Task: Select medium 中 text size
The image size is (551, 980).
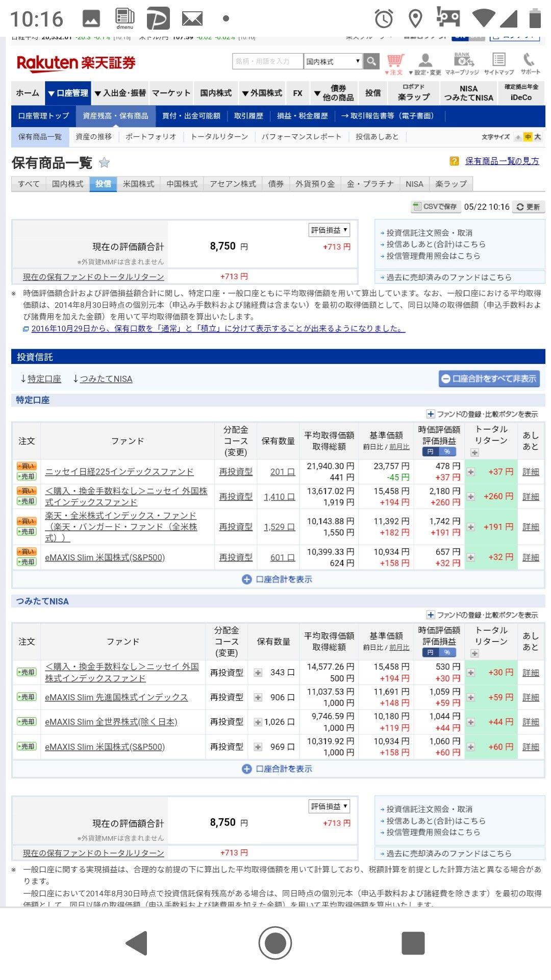Action: pyautogui.click(x=528, y=137)
